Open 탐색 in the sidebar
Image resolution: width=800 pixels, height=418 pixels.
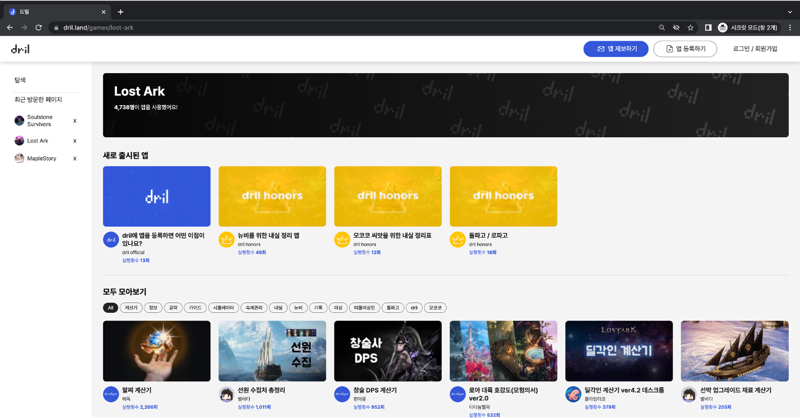tap(20, 80)
